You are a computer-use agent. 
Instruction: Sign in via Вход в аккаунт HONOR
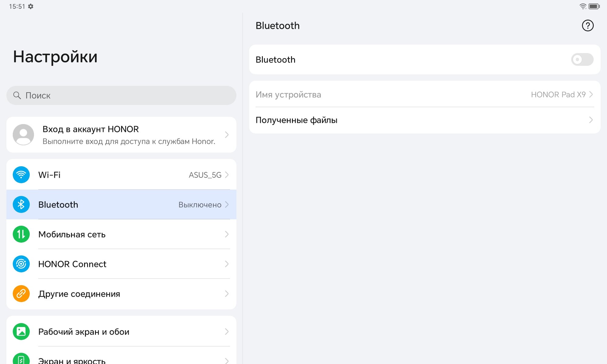tap(121, 135)
